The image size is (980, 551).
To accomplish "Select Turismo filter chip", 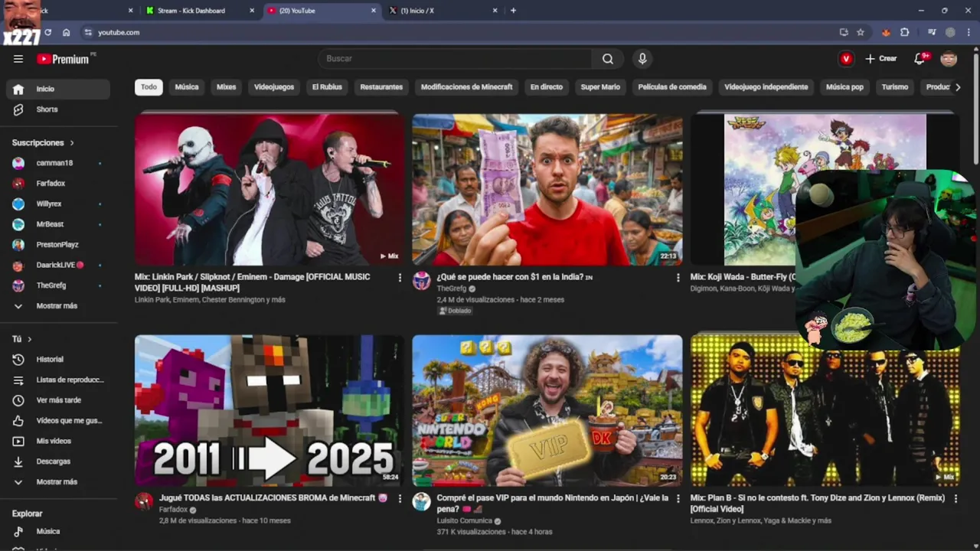I will 895,87.
